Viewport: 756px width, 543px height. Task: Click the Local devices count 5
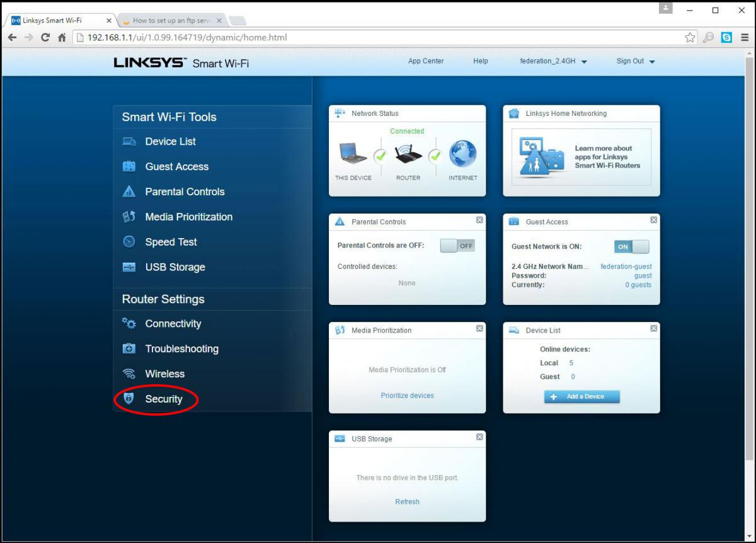(x=571, y=363)
